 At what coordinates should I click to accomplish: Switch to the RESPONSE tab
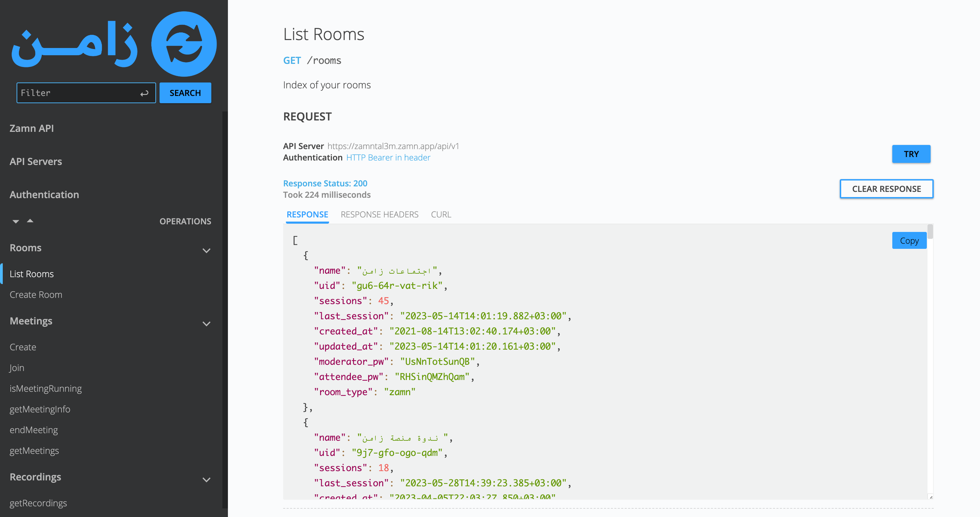[x=307, y=214]
